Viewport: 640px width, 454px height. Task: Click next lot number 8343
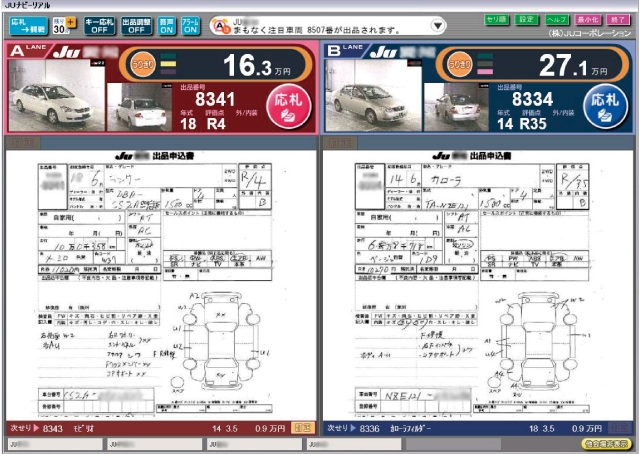[53, 429]
